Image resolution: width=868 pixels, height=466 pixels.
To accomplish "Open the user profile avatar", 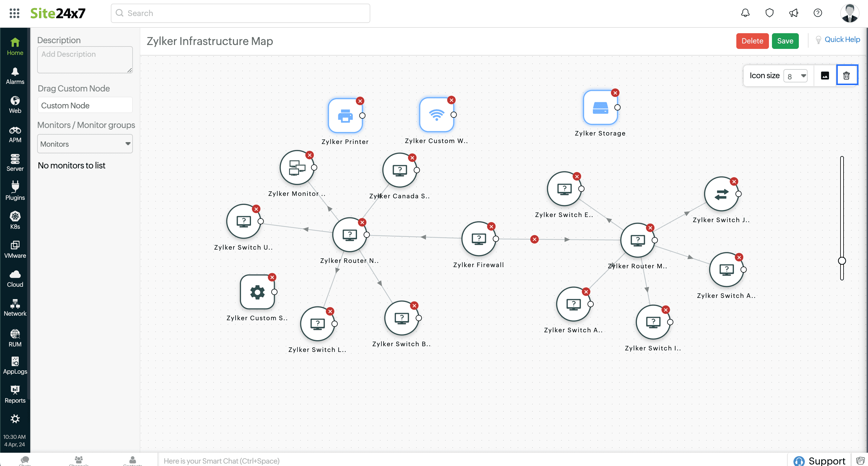I will pos(850,13).
